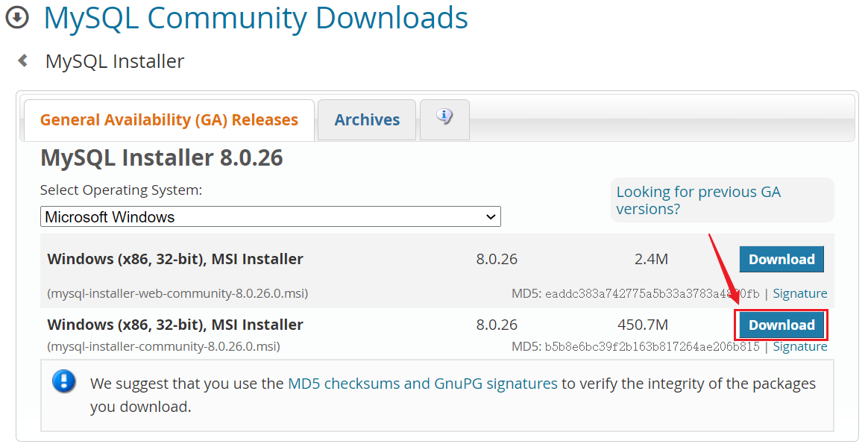This screenshot has height=447, width=868.
Task: Select filename mysql-installer-web-community-8.0.26.0.msi text
Action: [177, 293]
